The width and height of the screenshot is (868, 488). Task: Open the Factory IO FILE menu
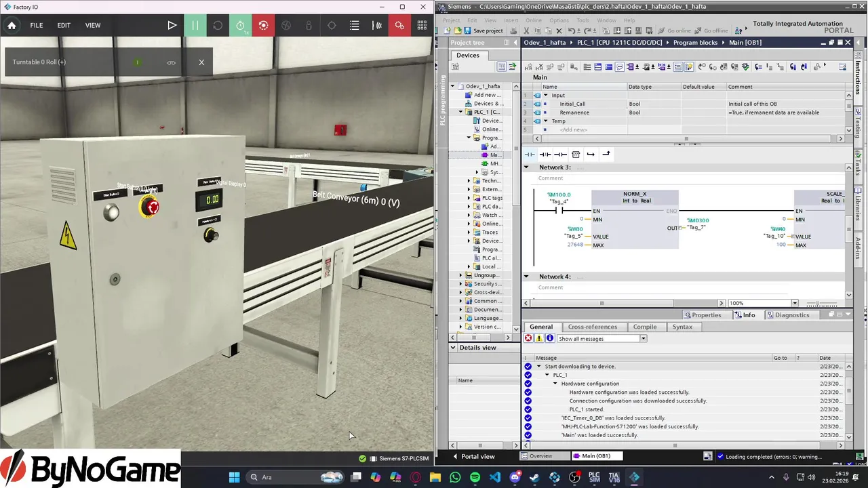click(x=37, y=25)
